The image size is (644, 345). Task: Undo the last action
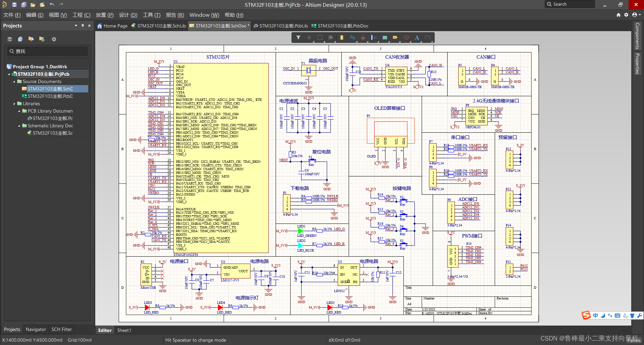[x=52, y=5]
